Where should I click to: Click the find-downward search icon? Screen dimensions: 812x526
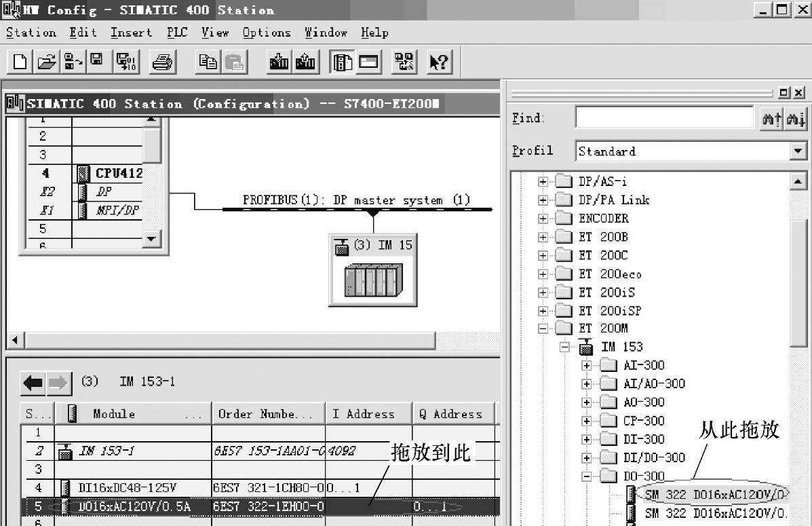(796, 119)
